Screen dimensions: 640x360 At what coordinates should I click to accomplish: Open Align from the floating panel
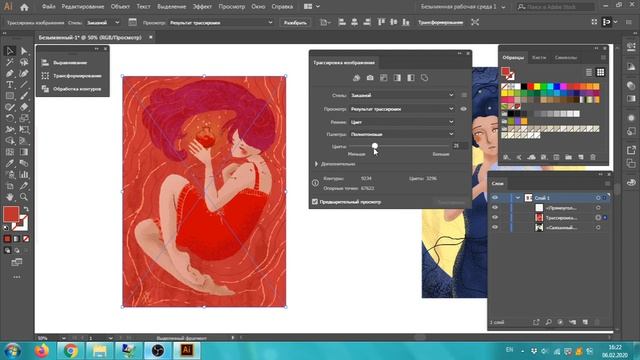tap(64, 63)
